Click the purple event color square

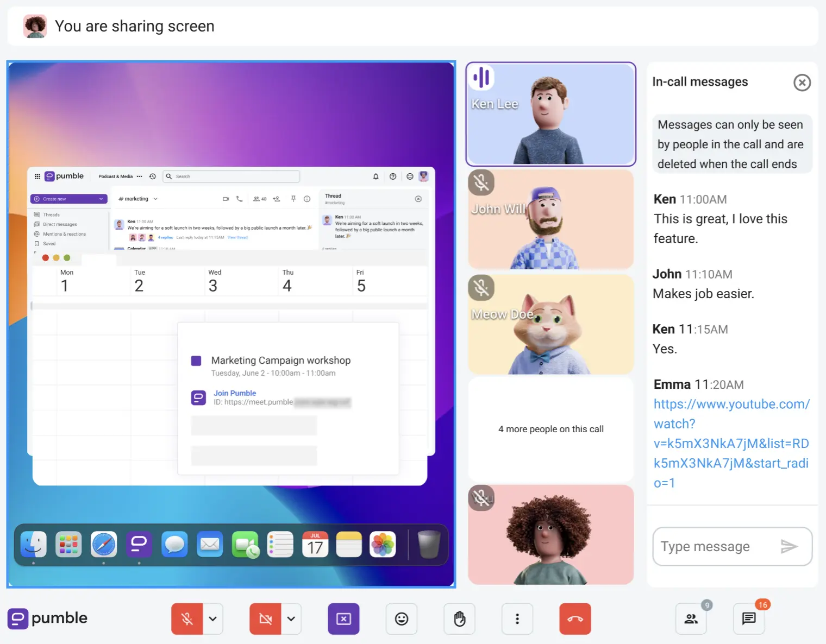coord(196,361)
